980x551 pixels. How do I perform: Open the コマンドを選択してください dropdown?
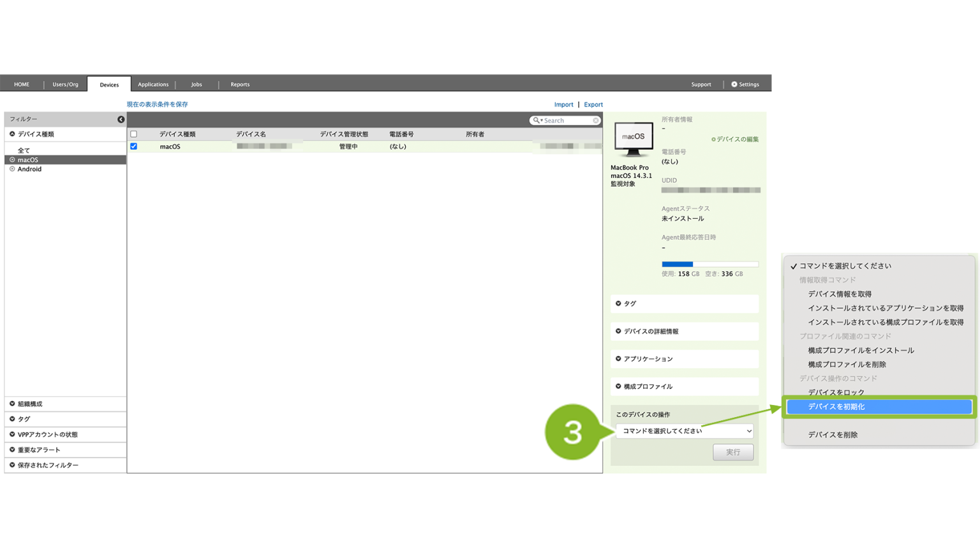coord(684,431)
